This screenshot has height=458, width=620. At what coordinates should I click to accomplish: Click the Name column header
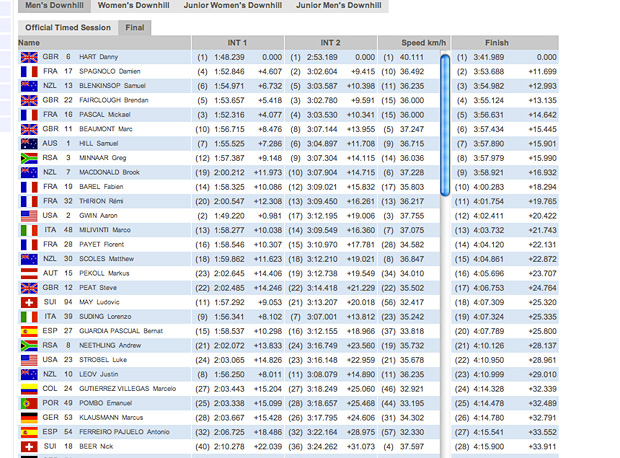(x=30, y=43)
